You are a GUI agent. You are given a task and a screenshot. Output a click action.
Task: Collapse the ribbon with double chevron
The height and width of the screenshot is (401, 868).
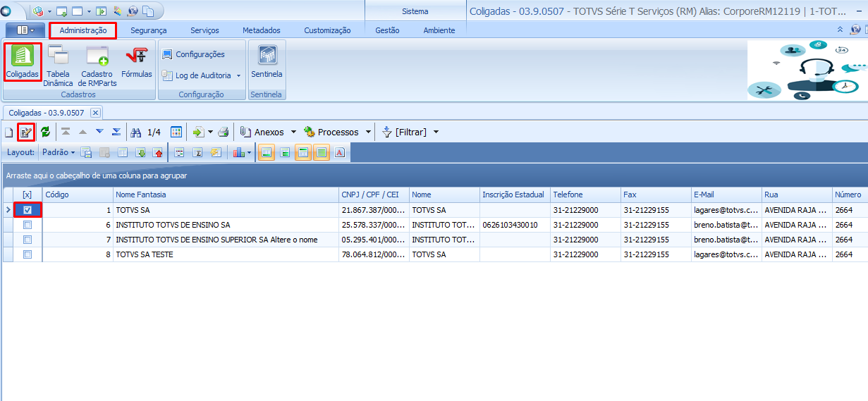pyautogui.click(x=840, y=30)
